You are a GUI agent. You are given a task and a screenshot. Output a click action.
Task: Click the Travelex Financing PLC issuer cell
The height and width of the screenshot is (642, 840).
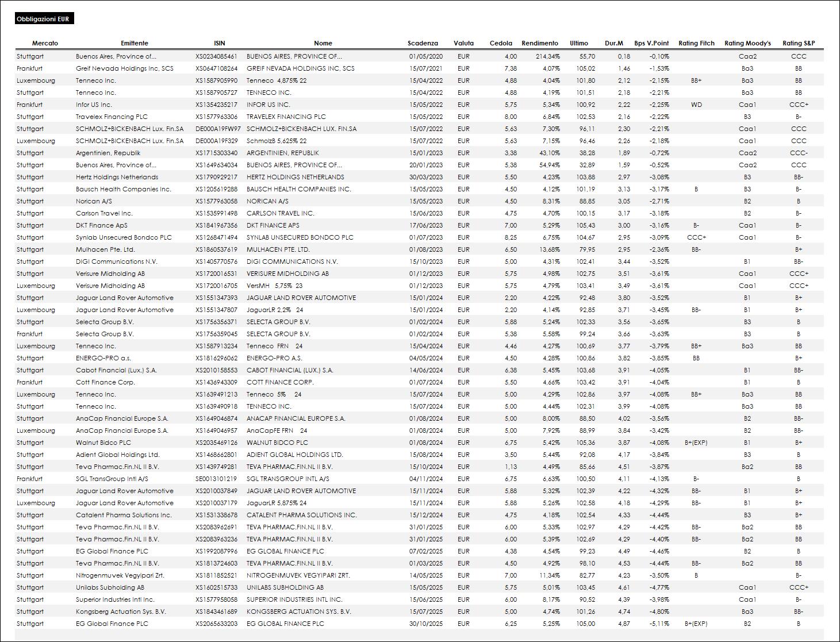112,117
